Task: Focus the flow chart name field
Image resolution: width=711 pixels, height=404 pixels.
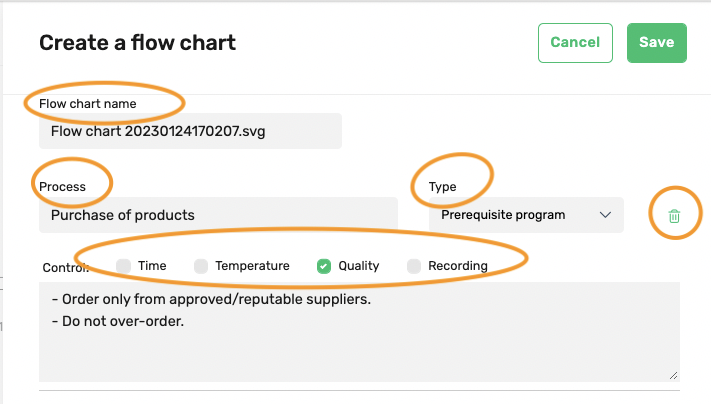Action: coord(190,131)
